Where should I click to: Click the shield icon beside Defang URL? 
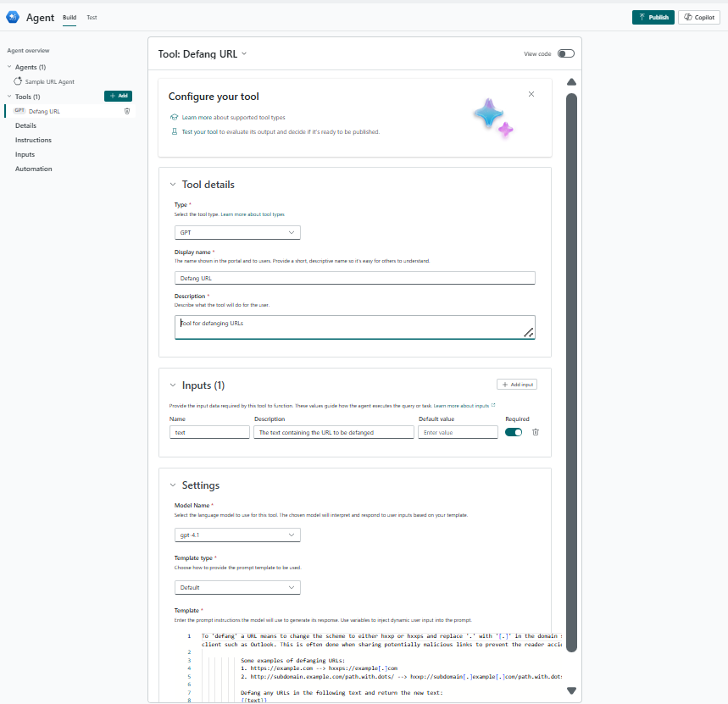click(x=127, y=111)
